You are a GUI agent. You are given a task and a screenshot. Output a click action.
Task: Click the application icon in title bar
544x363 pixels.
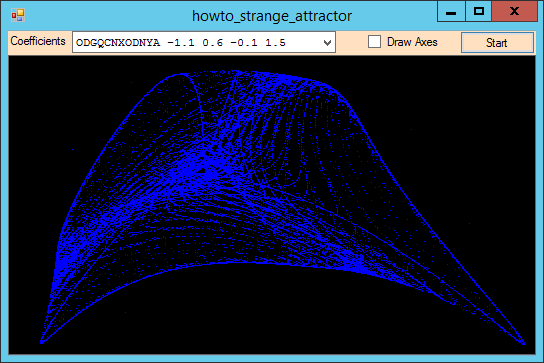[x=18, y=15]
